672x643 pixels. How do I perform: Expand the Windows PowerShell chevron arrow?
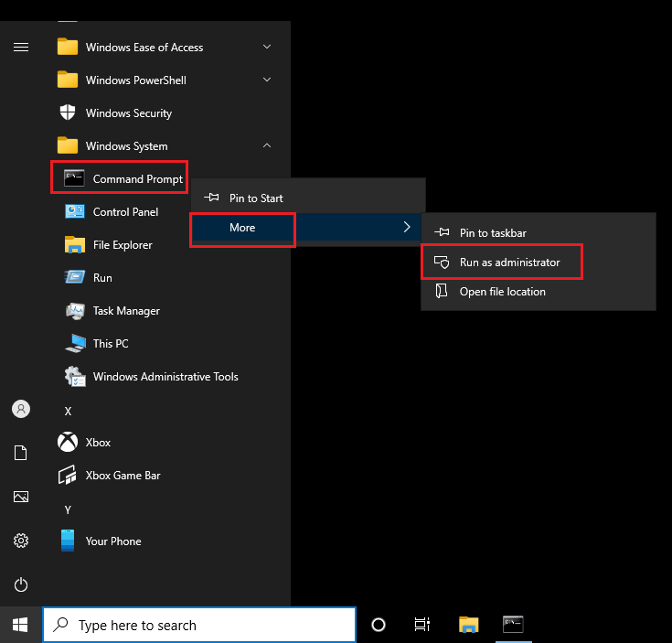pos(267,80)
